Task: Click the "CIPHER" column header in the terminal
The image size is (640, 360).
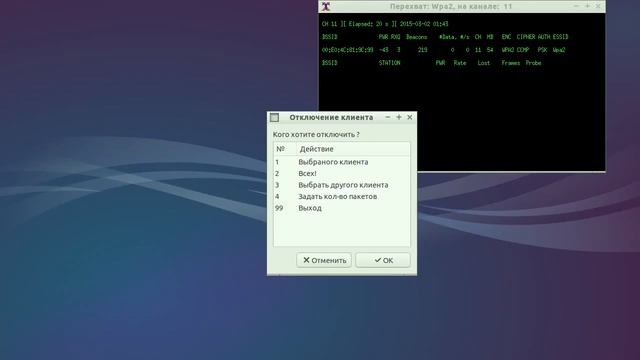Action: [x=526, y=37]
